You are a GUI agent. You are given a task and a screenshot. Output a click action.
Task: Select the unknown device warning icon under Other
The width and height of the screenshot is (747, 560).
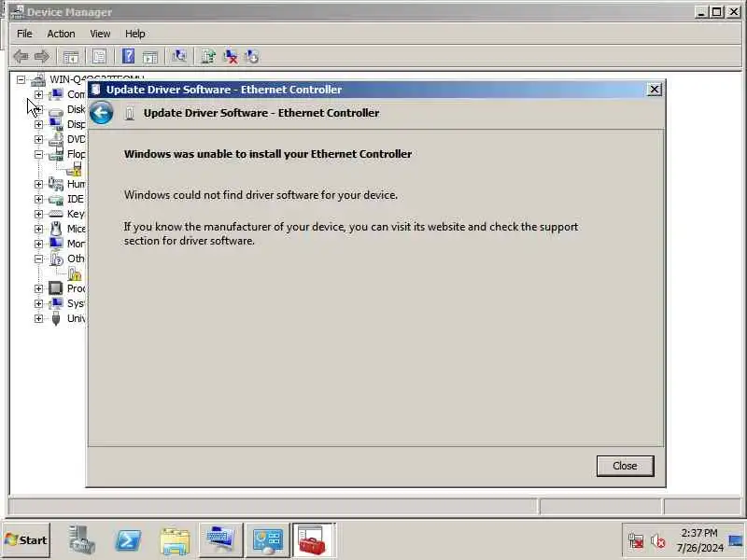[75, 273]
